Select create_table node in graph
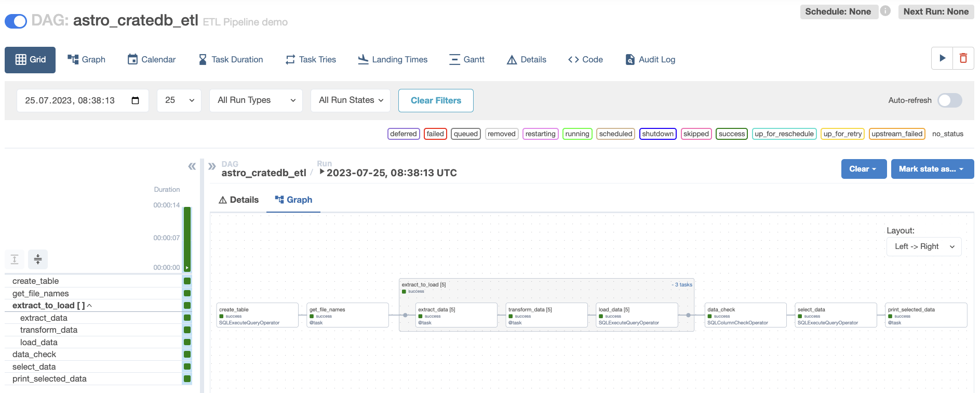 pos(258,316)
